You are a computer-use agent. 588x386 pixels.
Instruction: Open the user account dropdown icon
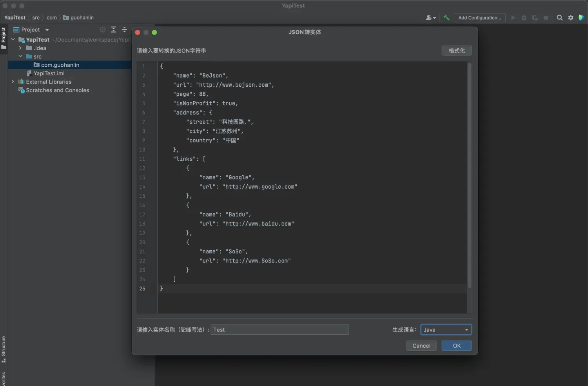430,18
